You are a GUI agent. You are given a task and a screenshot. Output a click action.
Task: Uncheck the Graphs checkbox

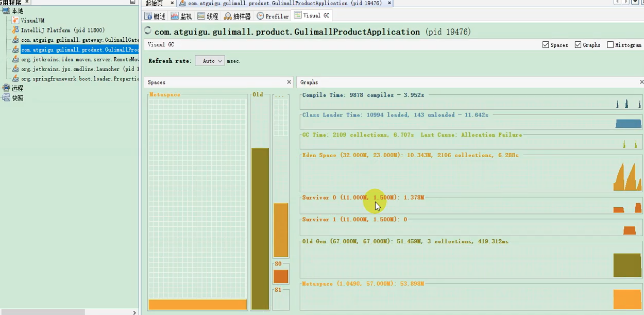[x=578, y=45]
